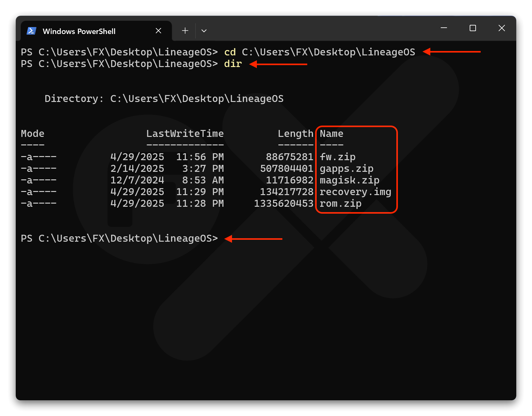The width and height of the screenshot is (532, 416).
Task: Close the Windows PowerShell tab
Action: point(158,31)
